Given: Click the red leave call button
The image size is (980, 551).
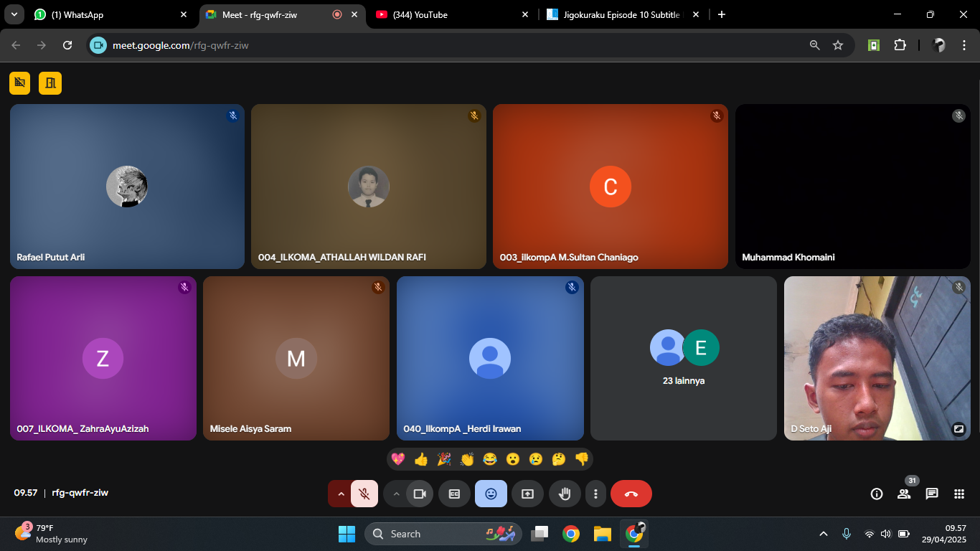Looking at the screenshot, I should pyautogui.click(x=631, y=494).
